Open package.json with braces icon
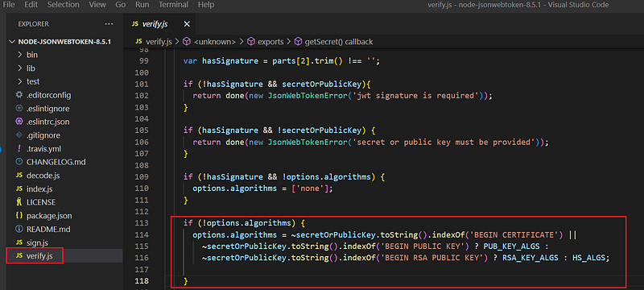 click(x=43, y=215)
